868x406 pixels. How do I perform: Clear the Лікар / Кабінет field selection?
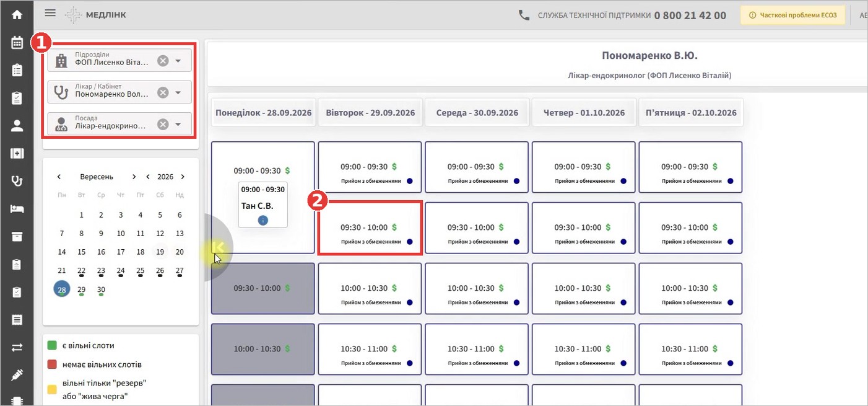pos(163,92)
